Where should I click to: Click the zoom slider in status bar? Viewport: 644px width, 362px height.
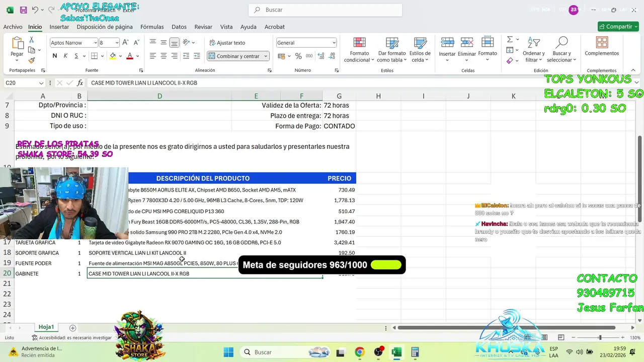(599, 338)
